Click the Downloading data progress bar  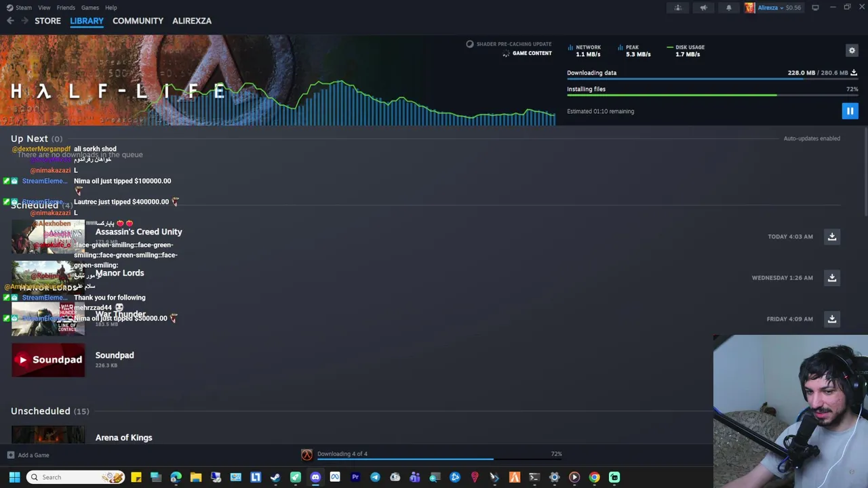pyautogui.click(x=713, y=79)
